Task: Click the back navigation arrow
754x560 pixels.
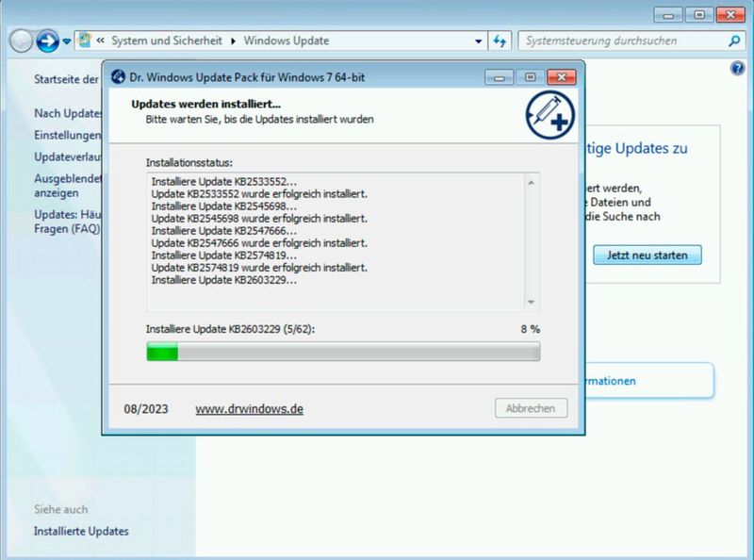Action: [x=21, y=41]
